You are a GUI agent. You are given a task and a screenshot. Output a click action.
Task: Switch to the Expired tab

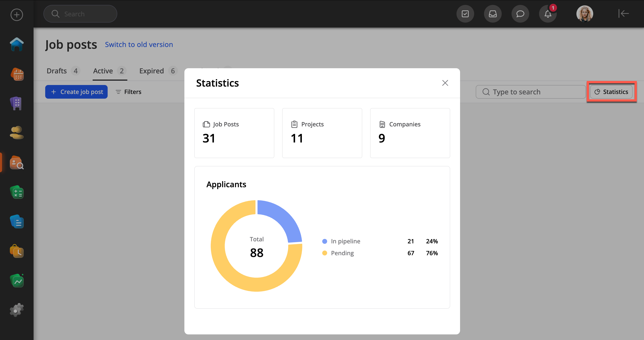[x=151, y=71]
